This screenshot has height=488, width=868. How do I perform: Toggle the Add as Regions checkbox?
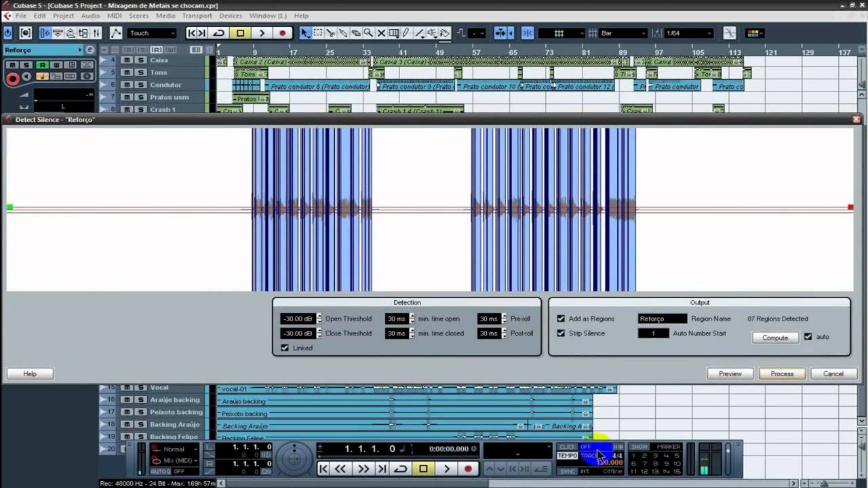[561, 319]
